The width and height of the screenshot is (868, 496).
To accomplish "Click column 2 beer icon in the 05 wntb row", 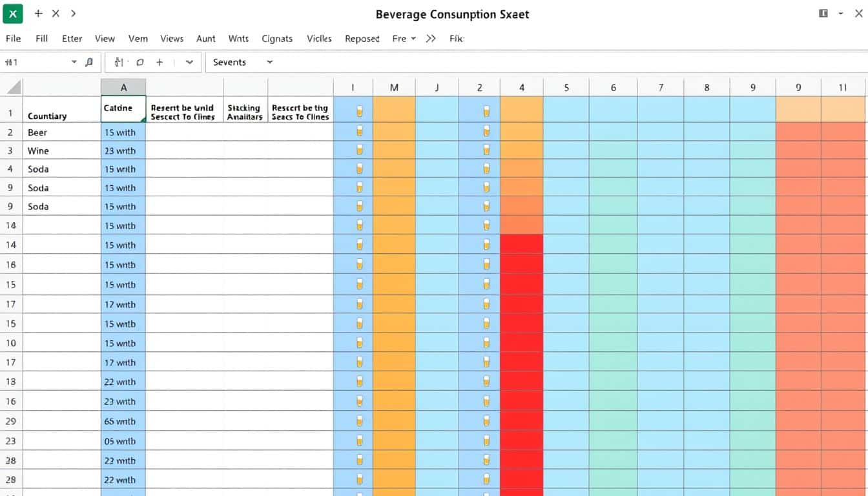I will pyautogui.click(x=486, y=440).
